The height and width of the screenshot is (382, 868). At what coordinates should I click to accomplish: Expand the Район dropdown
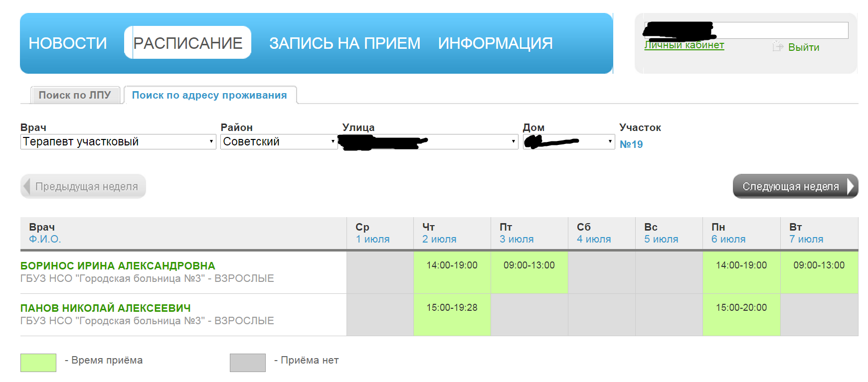(x=278, y=142)
